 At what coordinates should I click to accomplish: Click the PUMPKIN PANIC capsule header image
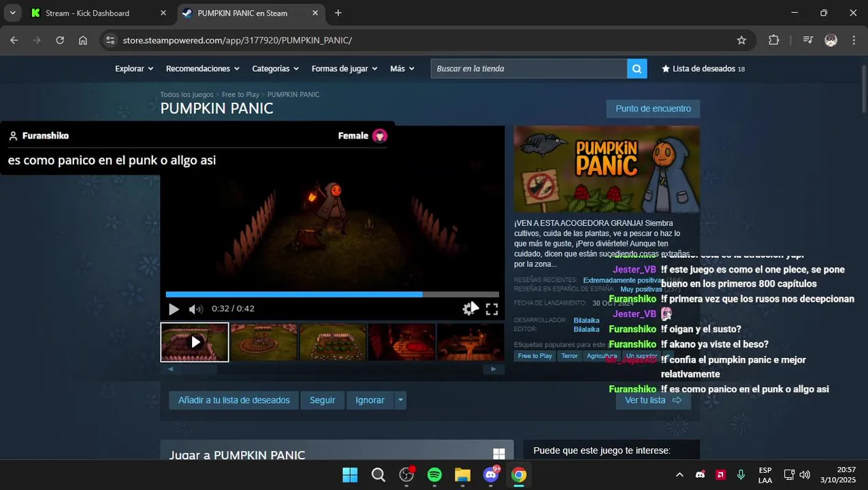click(607, 169)
